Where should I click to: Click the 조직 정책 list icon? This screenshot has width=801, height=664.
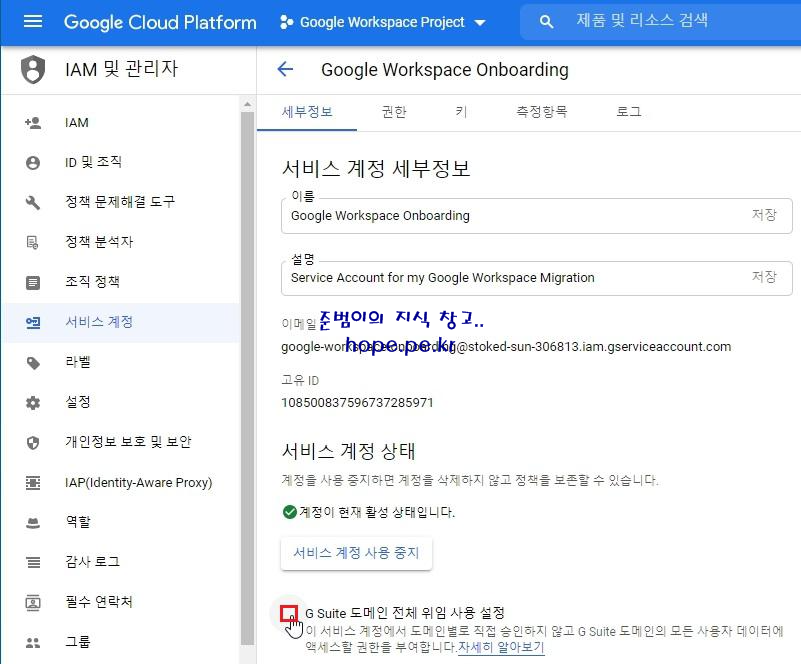[33, 282]
